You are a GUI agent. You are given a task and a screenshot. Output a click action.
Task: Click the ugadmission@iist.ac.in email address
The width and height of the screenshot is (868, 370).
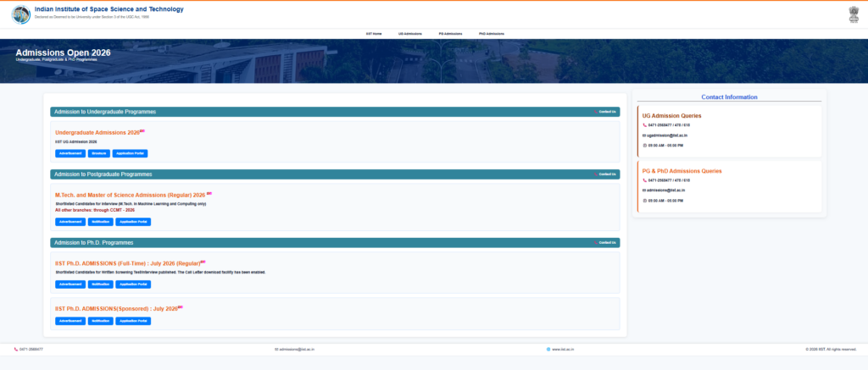[x=668, y=135]
